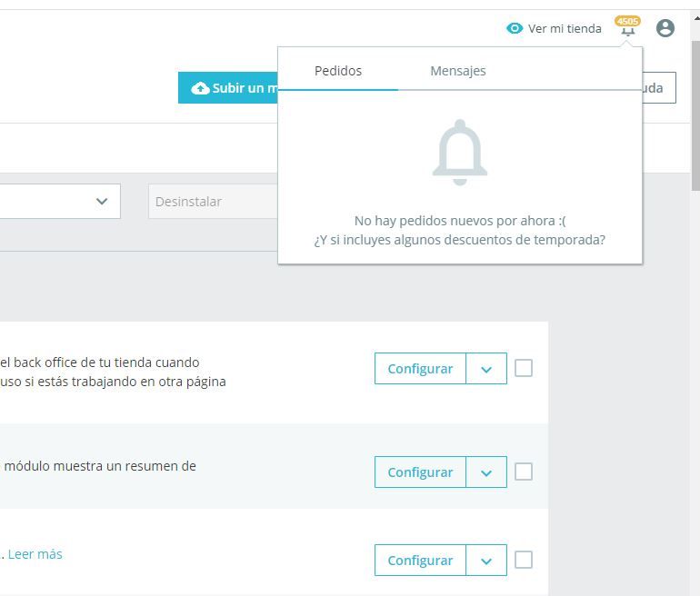Screen dimensions: 700x596
Task: Tick checkbox for the back office notification module
Action: [524, 368]
